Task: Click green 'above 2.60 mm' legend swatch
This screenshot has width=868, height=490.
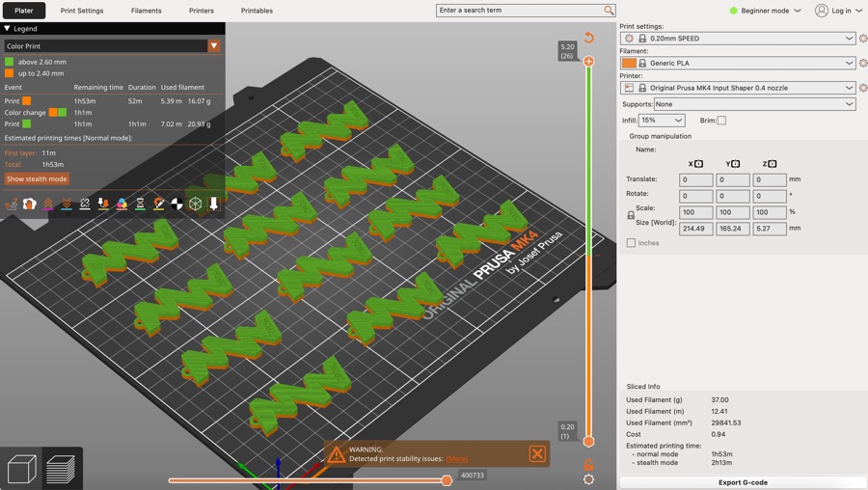Action: [9, 62]
